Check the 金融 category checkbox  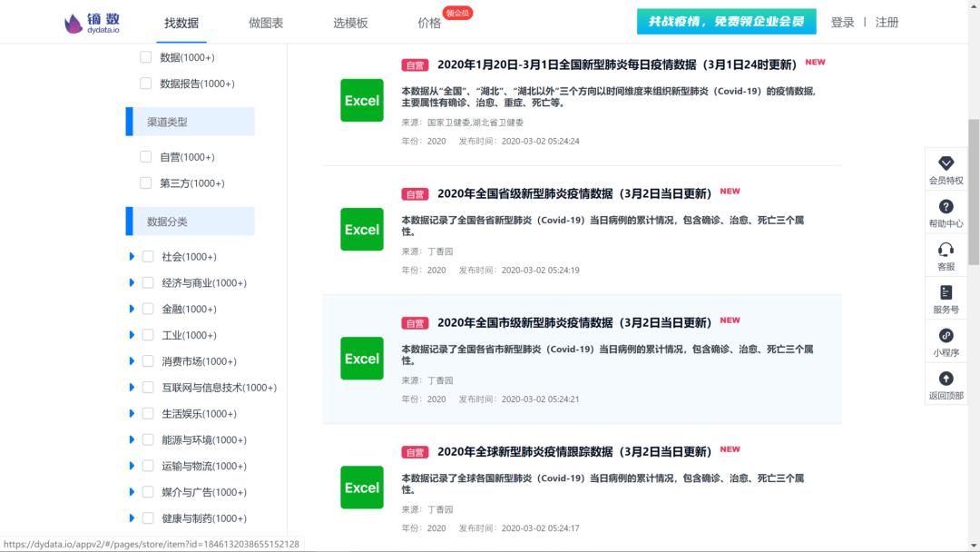point(146,309)
